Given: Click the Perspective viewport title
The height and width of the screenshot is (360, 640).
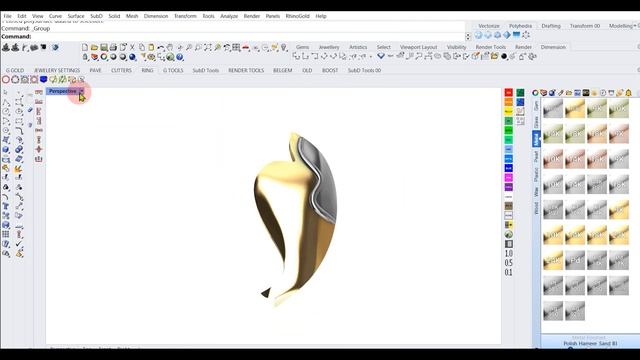Looking at the screenshot, I should (62, 91).
